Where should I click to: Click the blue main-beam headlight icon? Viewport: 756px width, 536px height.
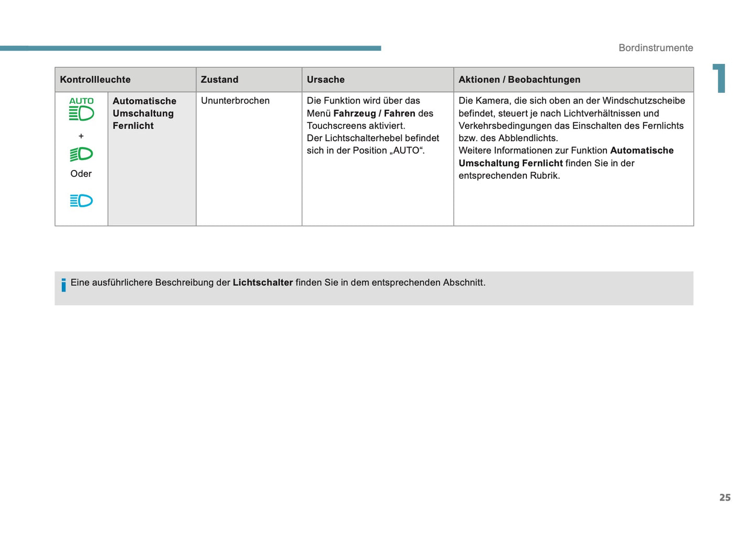(81, 201)
